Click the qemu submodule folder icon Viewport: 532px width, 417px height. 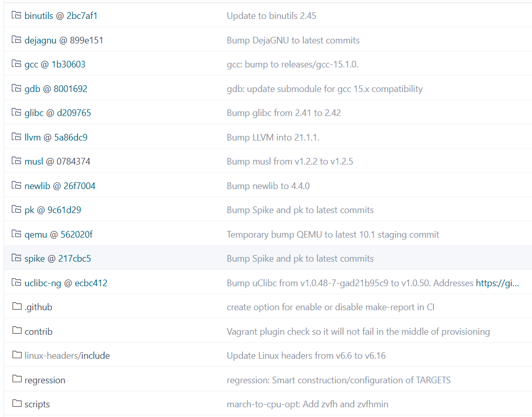click(x=16, y=234)
